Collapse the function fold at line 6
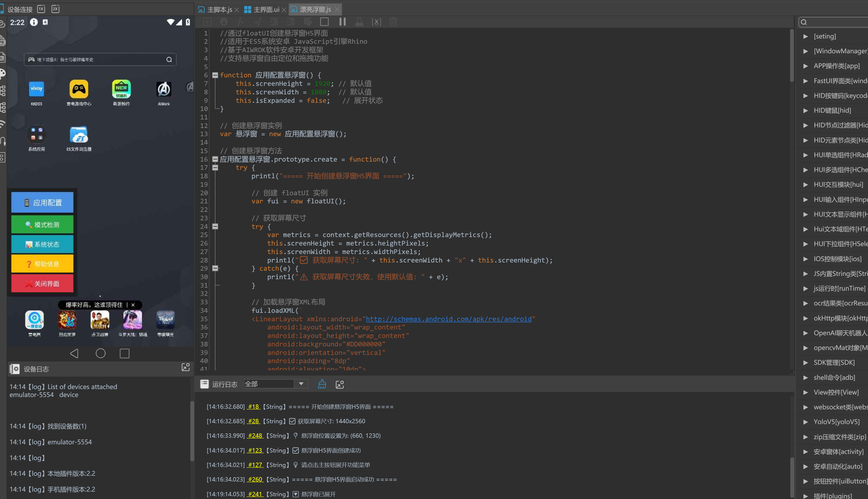The width and height of the screenshot is (868, 499). click(x=215, y=75)
